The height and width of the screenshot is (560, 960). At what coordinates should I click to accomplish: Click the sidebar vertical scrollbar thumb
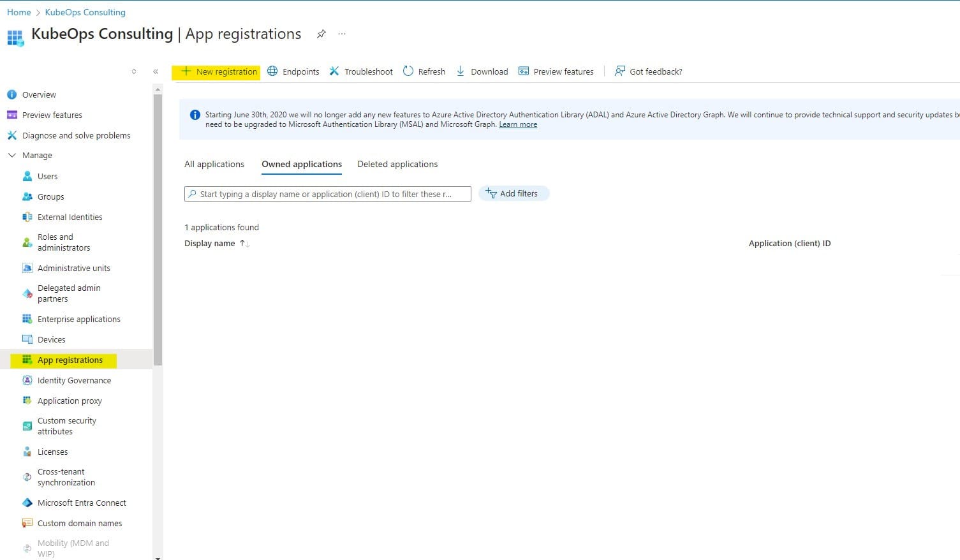(x=158, y=230)
